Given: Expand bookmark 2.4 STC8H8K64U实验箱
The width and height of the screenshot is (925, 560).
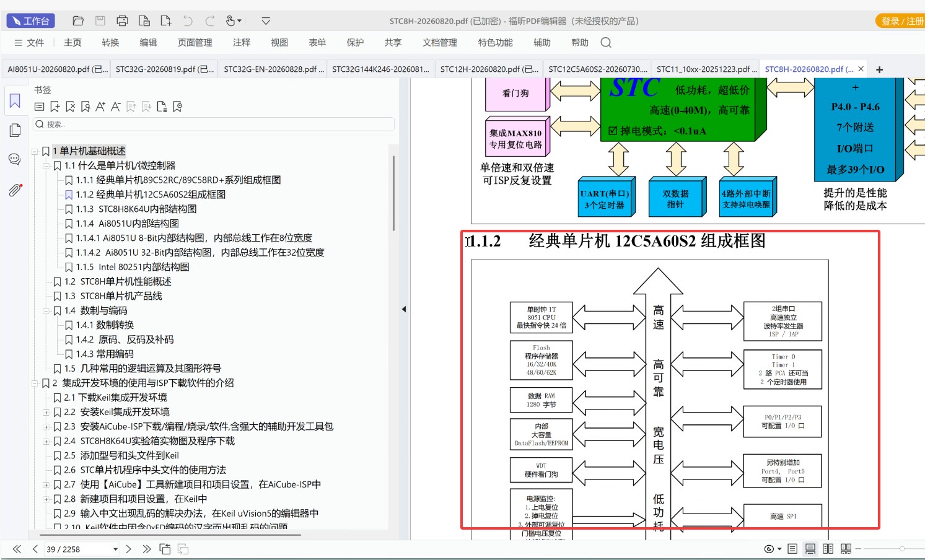Looking at the screenshot, I should click(46, 442).
